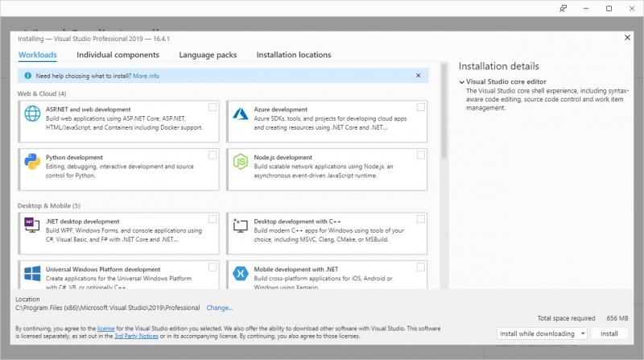The width and height of the screenshot is (644, 360).
Task: Close the installer dialog with the X
Action: pos(627,38)
